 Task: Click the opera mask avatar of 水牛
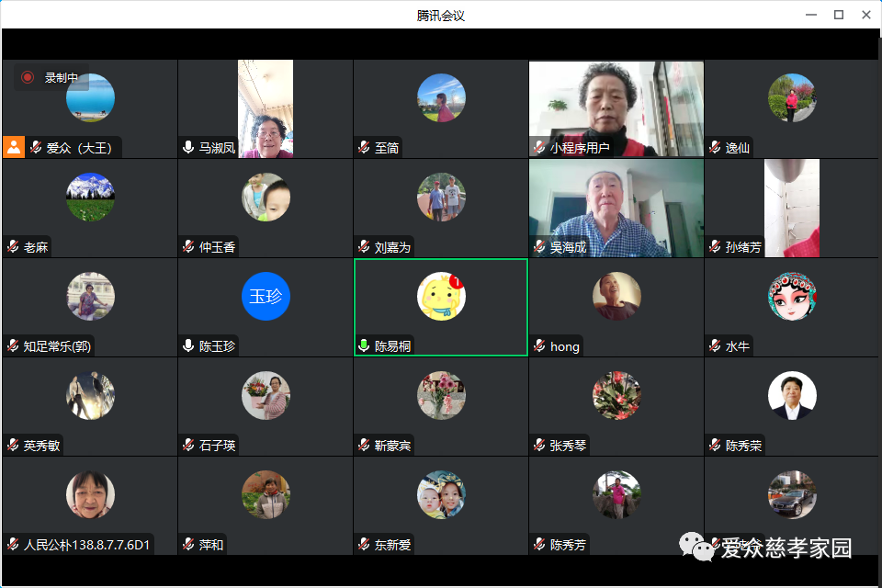tap(792, 296)
